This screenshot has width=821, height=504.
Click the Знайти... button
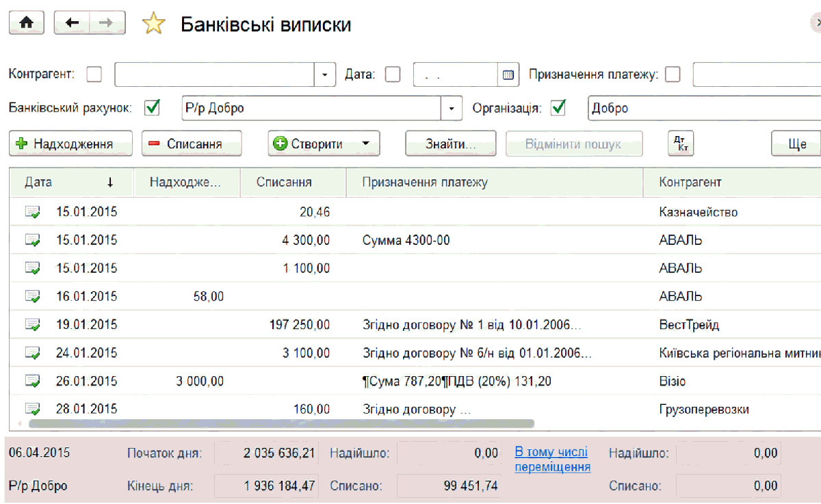pyautogui.click(x=452, y=144)
